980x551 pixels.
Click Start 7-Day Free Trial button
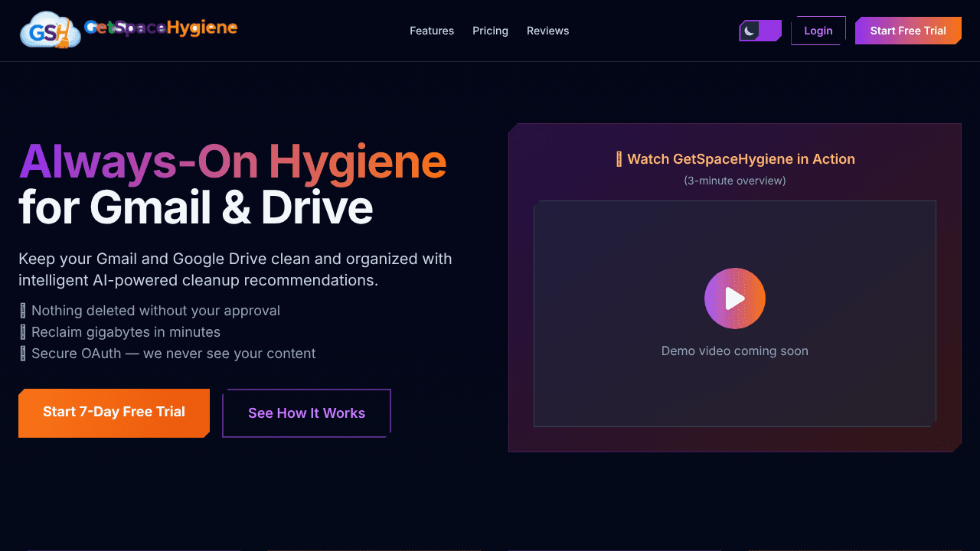coord(114,412)
